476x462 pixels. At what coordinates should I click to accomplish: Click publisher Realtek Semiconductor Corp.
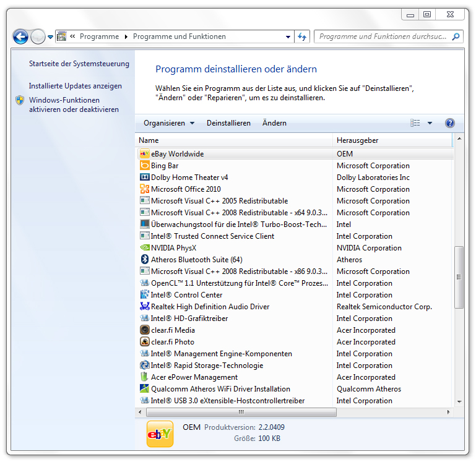tap(384, 307)
